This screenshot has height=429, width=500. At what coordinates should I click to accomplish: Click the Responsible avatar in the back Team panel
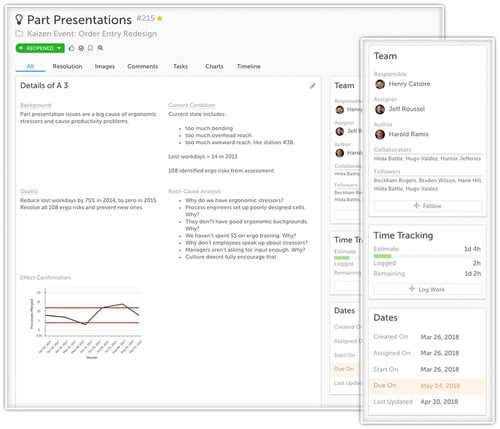340,110
